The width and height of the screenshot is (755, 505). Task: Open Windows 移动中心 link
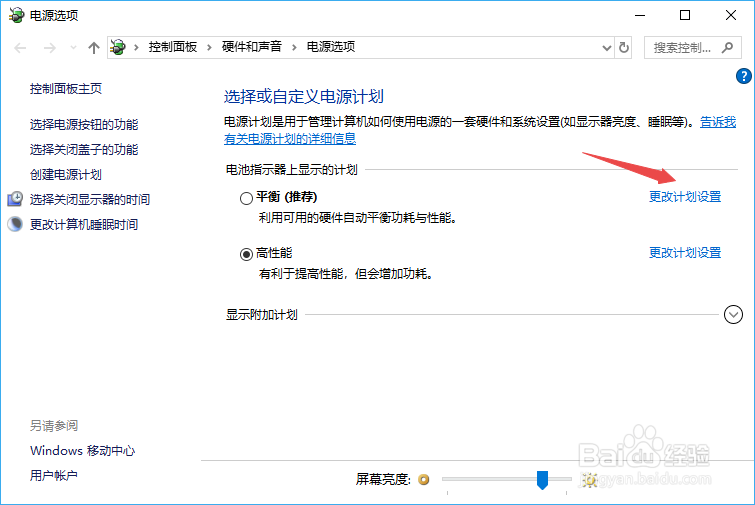82,451
